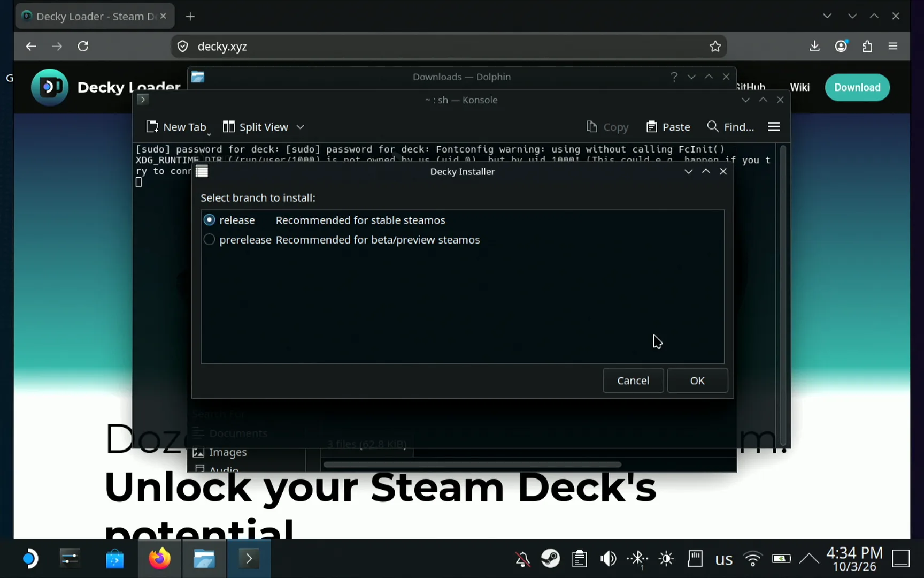Image resolution: width=924 pixels, height=578 pixels.
Task: Reload the Firefox page
Action: click(x=83, y=46)
